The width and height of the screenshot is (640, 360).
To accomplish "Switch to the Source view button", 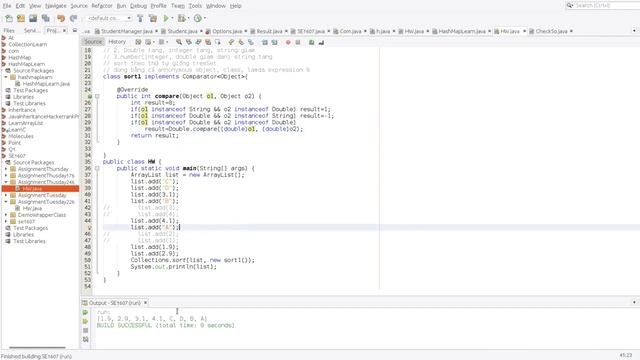I will (x=93, y=42).
